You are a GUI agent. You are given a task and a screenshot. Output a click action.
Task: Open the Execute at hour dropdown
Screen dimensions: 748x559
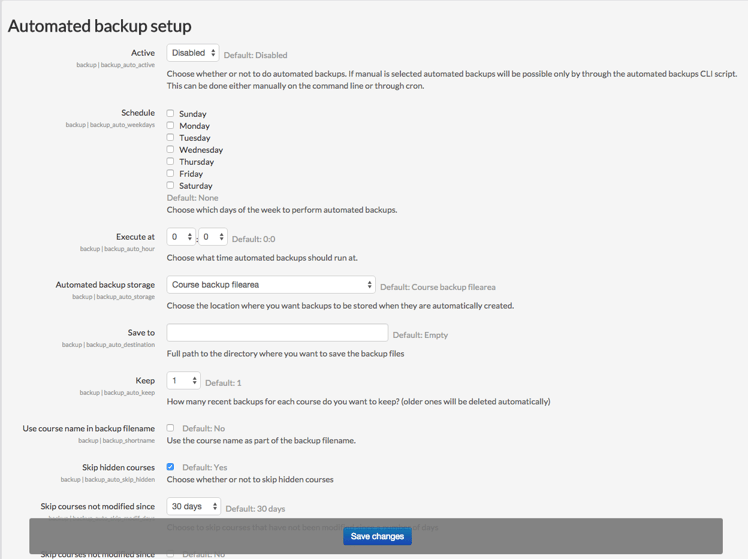tap(181, 237)
